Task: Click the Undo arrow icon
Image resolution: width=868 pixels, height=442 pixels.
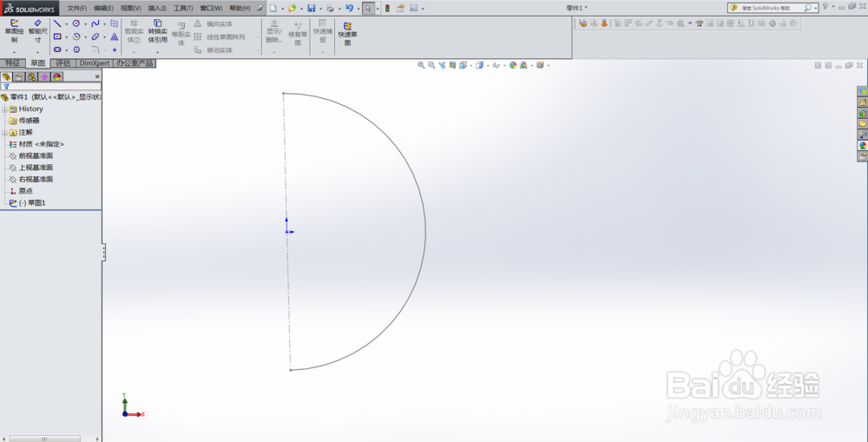Action: coord(349,8)
